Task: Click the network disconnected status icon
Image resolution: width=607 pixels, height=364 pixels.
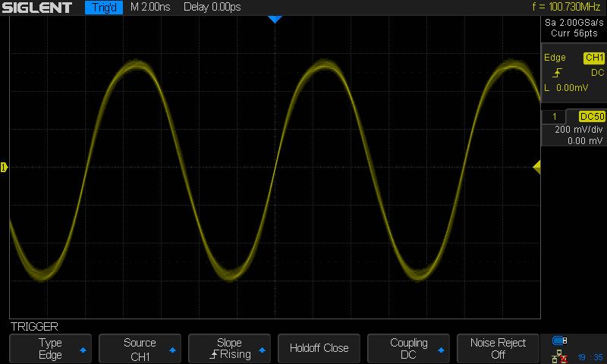Action: coord(559,356)
